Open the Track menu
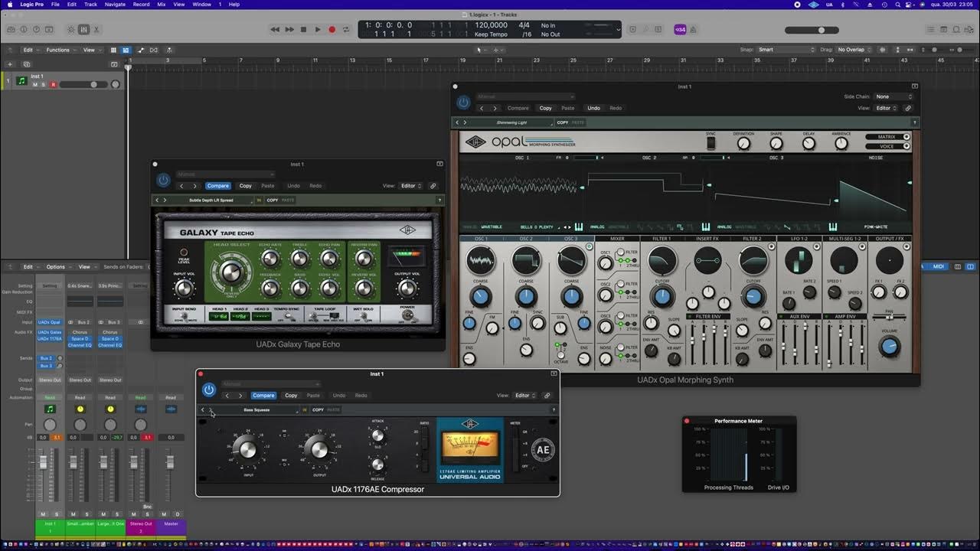The width and height of the screenshot is (980, 551). (x=90, y=5)
